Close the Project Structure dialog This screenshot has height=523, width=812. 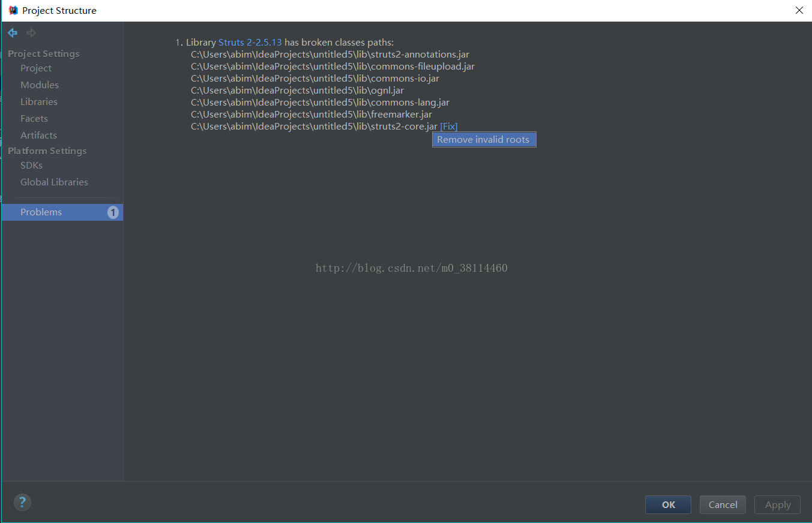pos(799,10)
